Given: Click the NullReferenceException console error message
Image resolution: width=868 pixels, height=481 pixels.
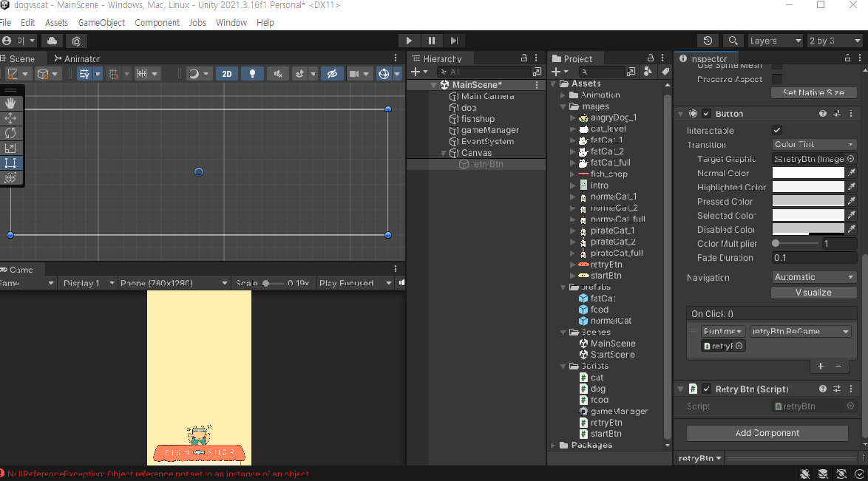Looking at the screenshot, I should [x=157, y=474].
